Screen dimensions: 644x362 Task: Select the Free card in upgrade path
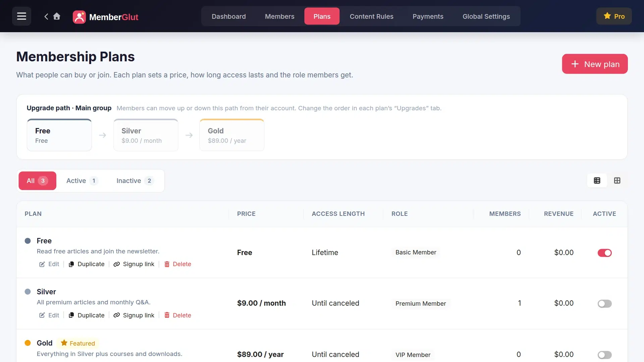click(x=59, y=135)
